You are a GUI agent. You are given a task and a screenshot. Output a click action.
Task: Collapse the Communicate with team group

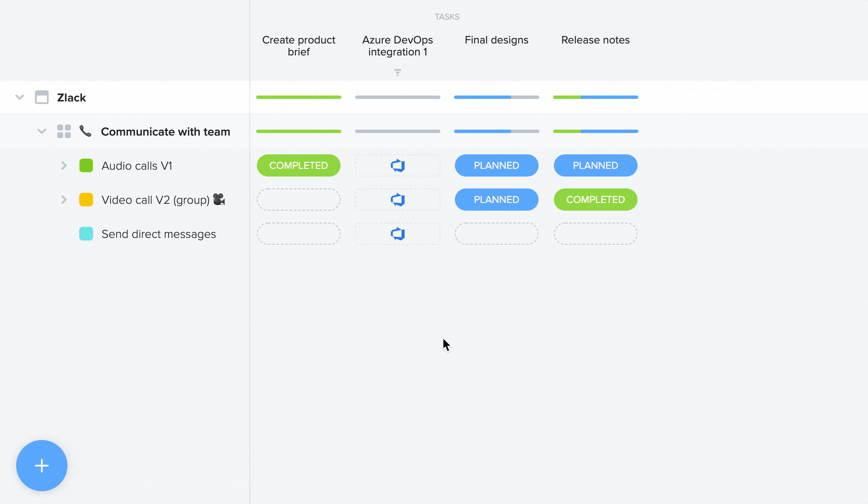point(41,131)
